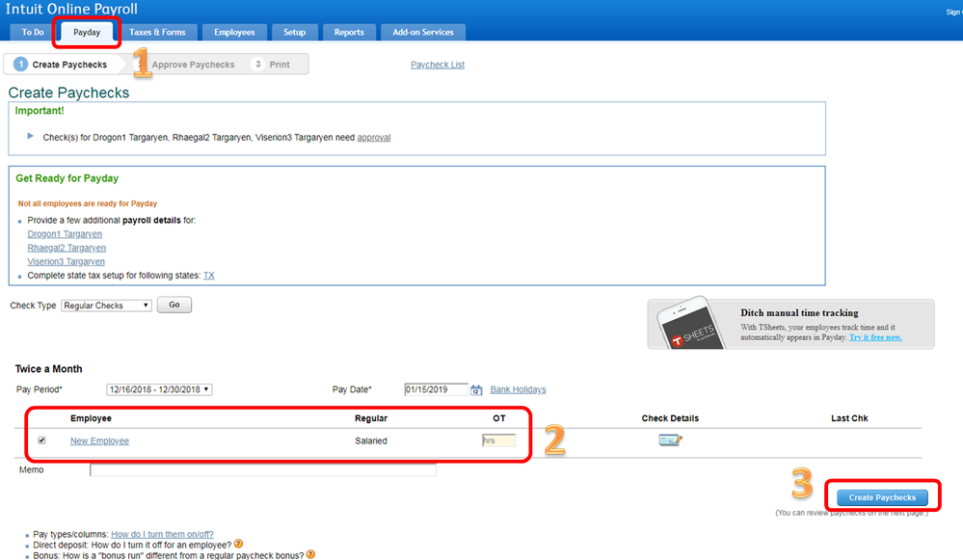Select step 1 Create Paychecks
The image size is (963, 560).
61,65
